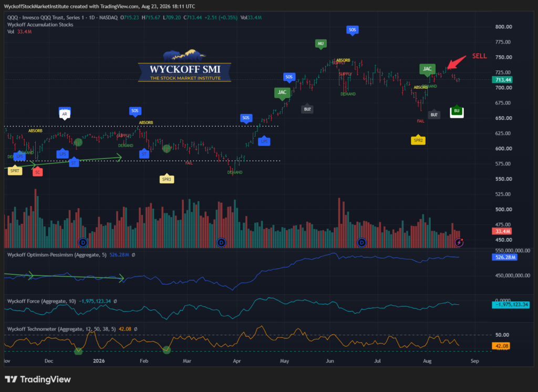Image resolution: width=538 pixels, height=392 pixels.
Task: Select the April LPS label near 610
Action: click(264, 141)
